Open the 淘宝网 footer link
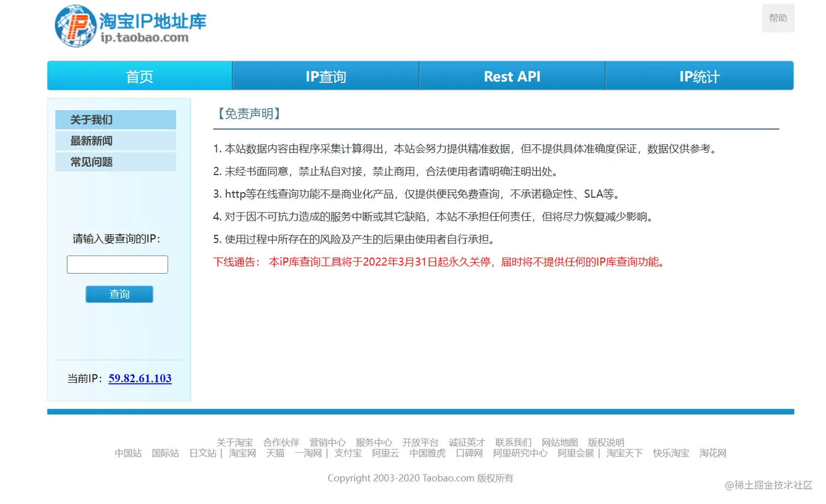 243,453
